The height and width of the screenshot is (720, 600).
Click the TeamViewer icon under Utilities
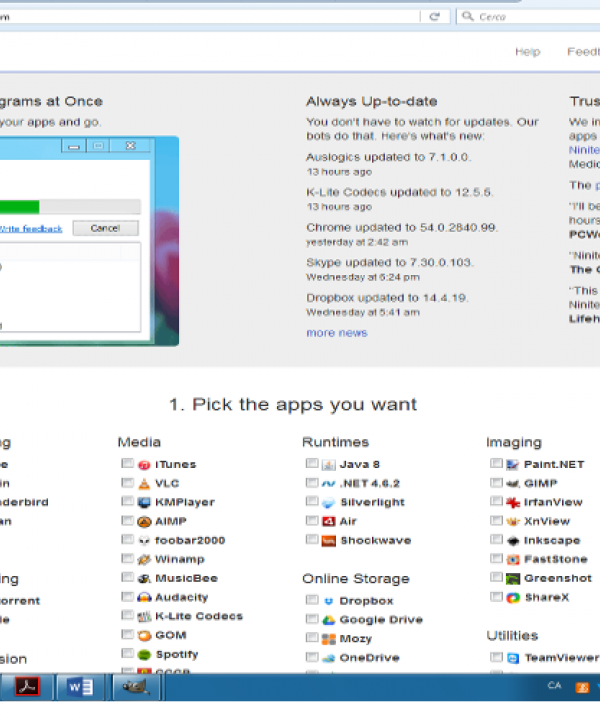coord(512,658)
